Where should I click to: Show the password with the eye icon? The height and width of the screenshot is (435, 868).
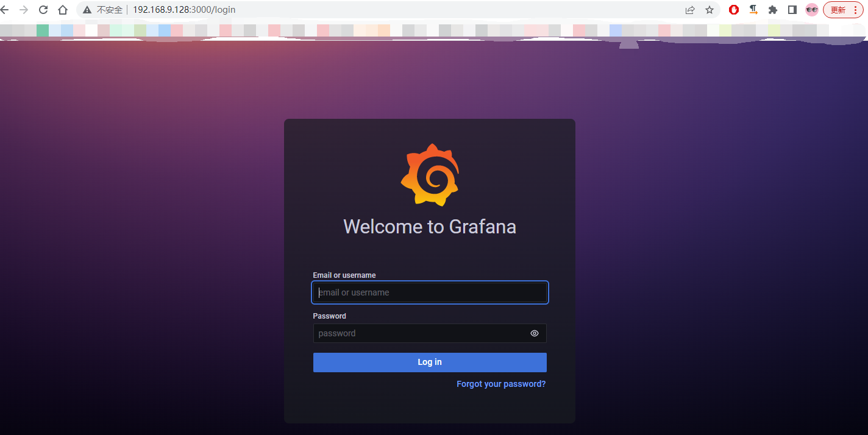pyautogui.click(x=535, y=333)
